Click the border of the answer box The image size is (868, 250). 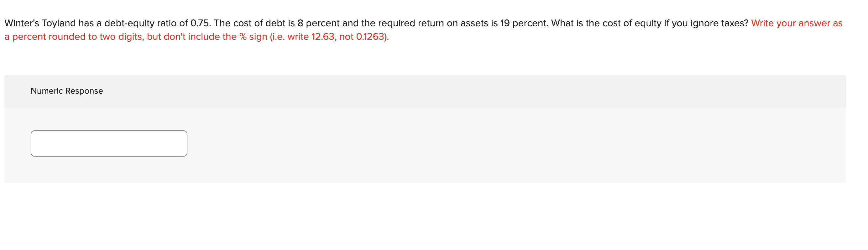pyautogui.click(x=108, y=131)
